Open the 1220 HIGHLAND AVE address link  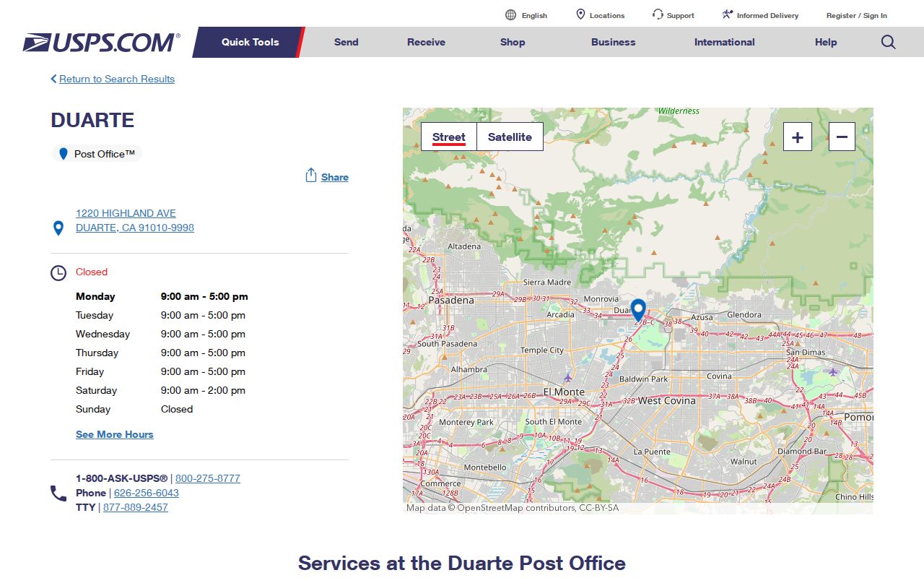[135, 220]
